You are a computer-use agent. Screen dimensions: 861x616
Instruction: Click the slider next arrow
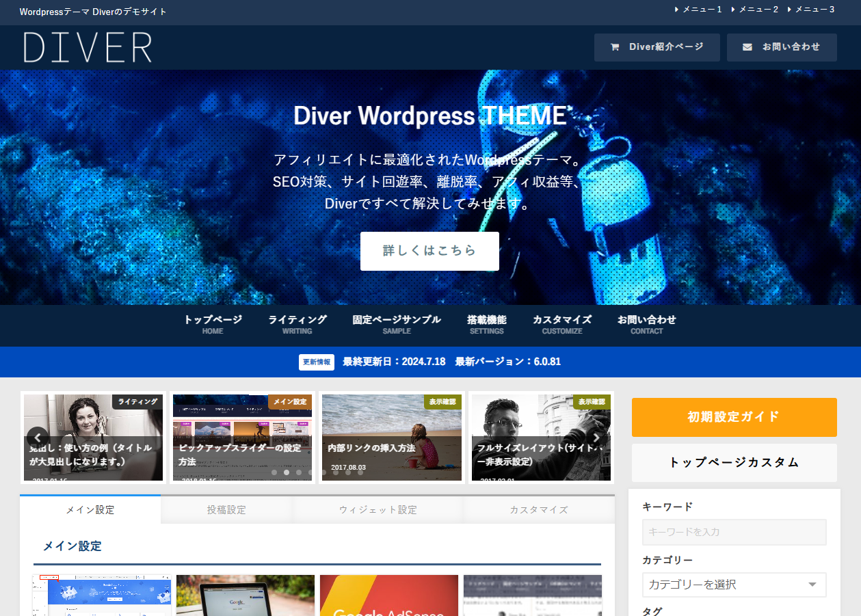(x=597, y=438)
